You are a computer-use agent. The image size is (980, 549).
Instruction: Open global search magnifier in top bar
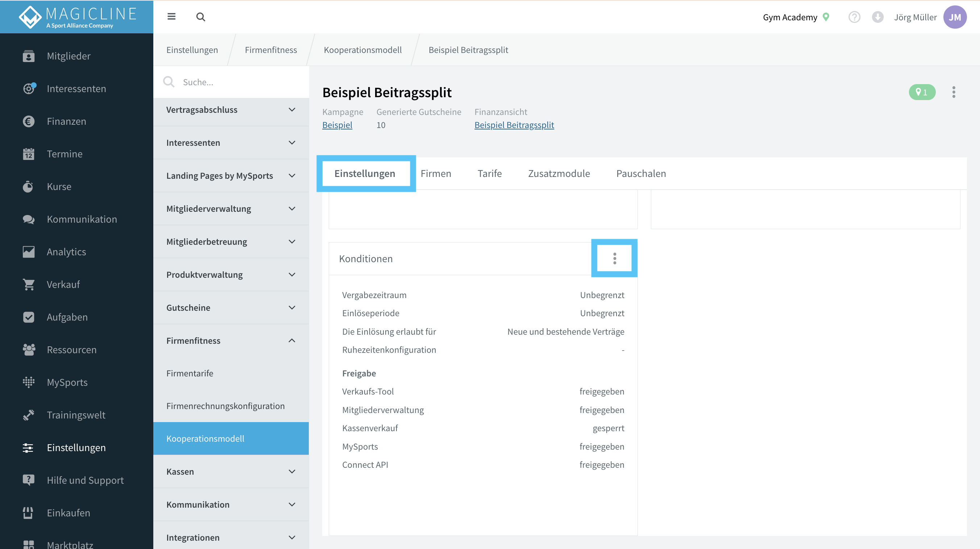tap(200, 17)
